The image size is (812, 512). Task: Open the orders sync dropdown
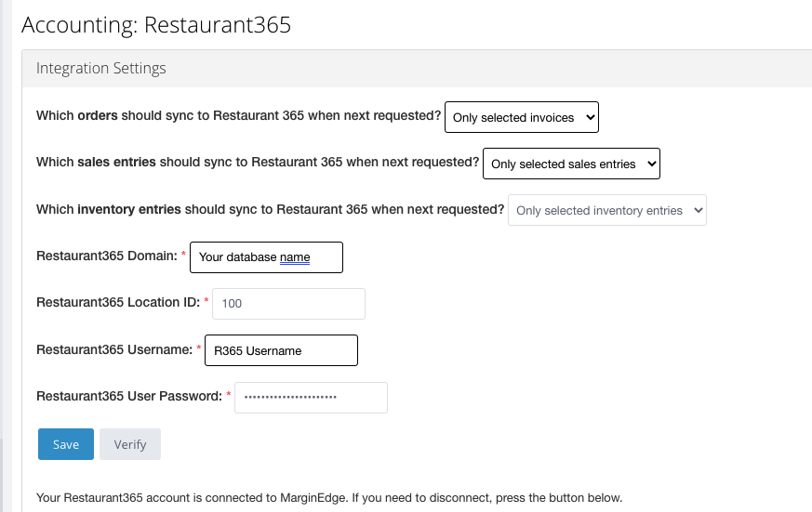click(x=522, y=118)
